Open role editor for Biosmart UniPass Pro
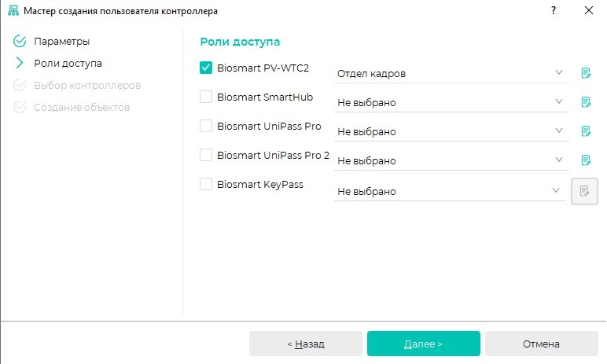607x364 pixels. (x=586, y=131)
